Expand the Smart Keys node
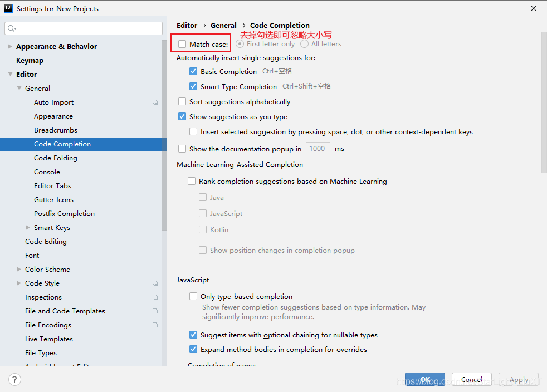This screenshot has width=547, height=392. [28, 227]
